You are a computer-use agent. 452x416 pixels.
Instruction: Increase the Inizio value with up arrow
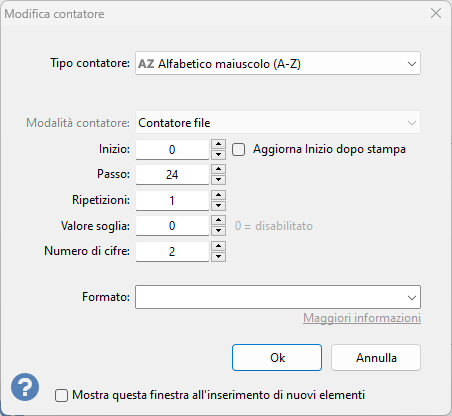point(218,144)
